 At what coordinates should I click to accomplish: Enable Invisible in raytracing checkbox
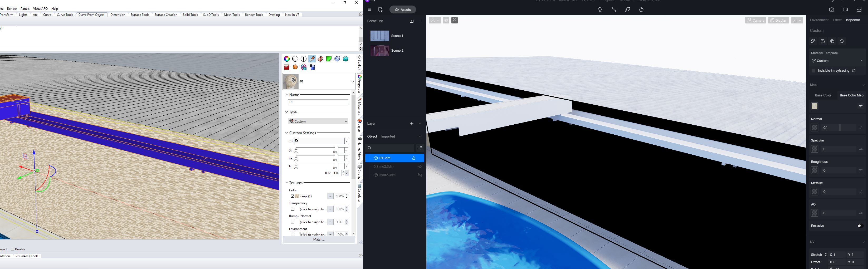(813, 71)
